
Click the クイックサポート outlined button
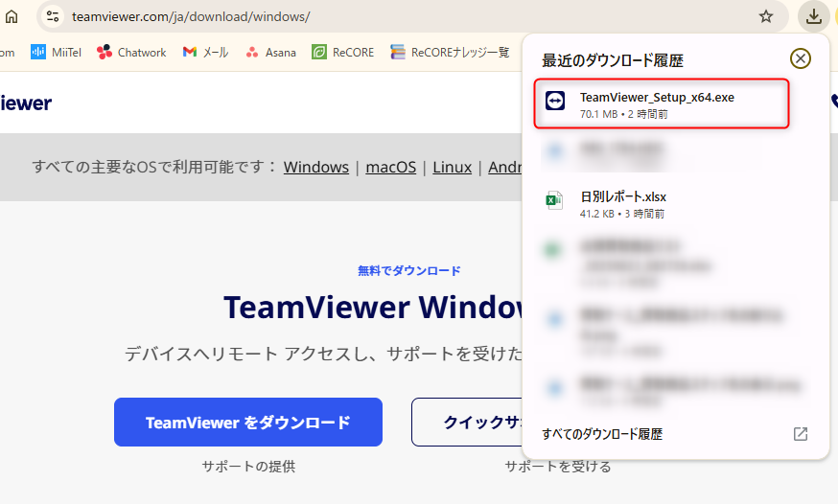point(467,422)
